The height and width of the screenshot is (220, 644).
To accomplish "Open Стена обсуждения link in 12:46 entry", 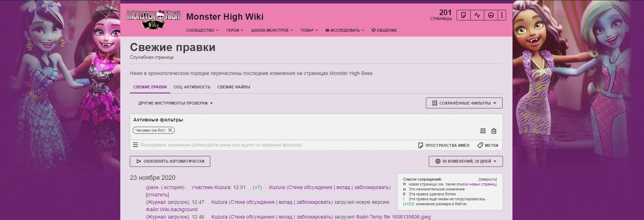I will [253, 217].
